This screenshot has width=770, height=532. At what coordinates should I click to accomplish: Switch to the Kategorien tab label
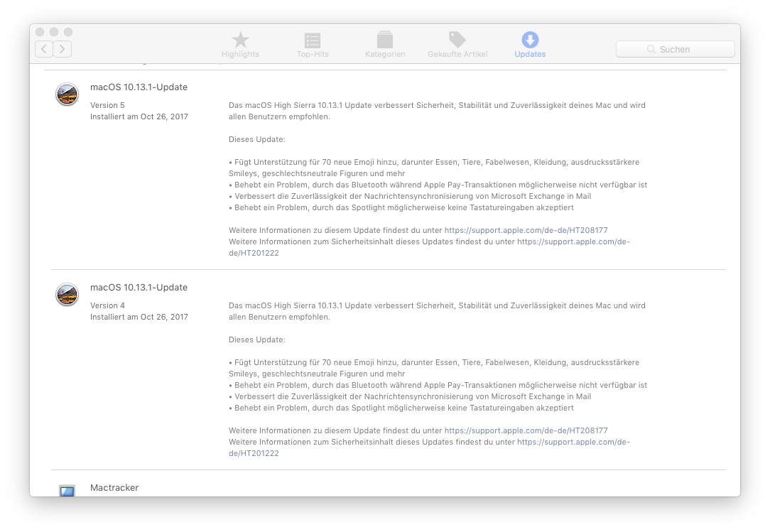(385, 54)
